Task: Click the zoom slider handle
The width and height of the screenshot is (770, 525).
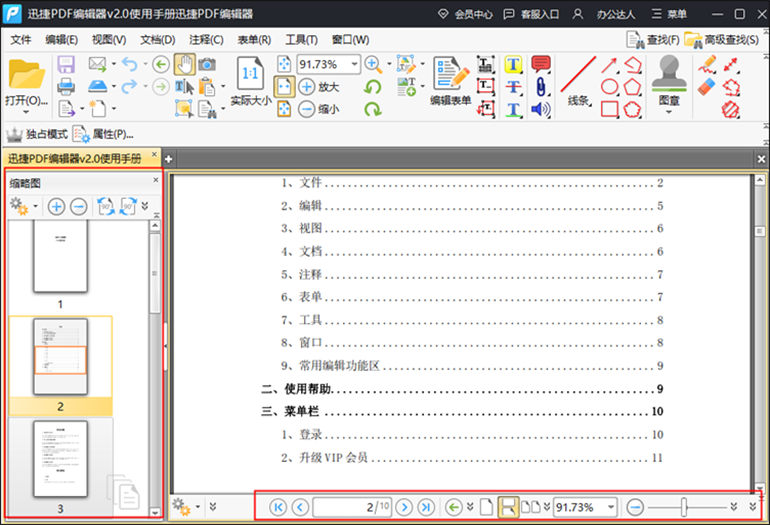Action: [x=683, y=507]
